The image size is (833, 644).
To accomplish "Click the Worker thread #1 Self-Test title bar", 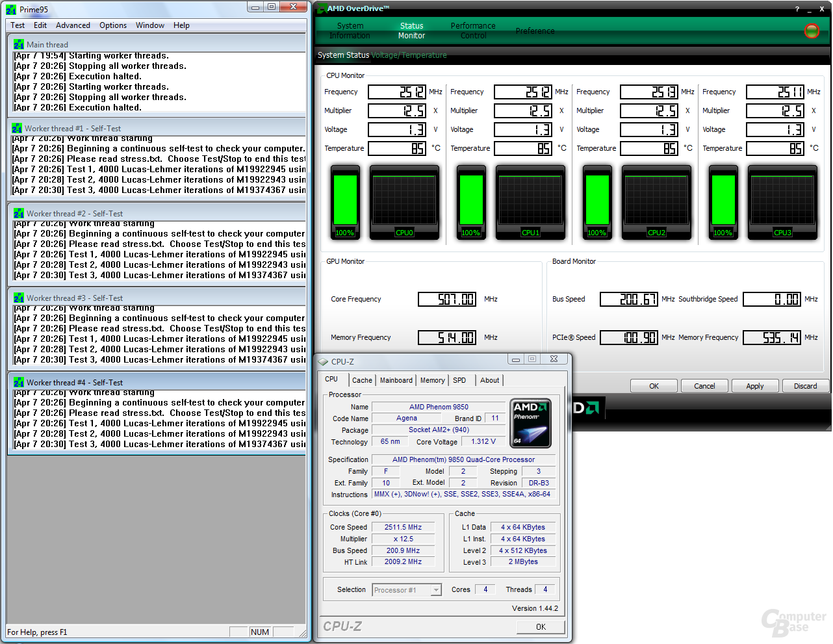I will pyautogui.click(x=157, y=129).
